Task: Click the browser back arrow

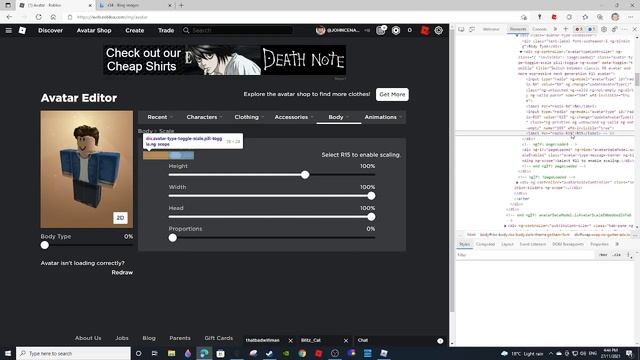Action: click(x=9, y=17)
